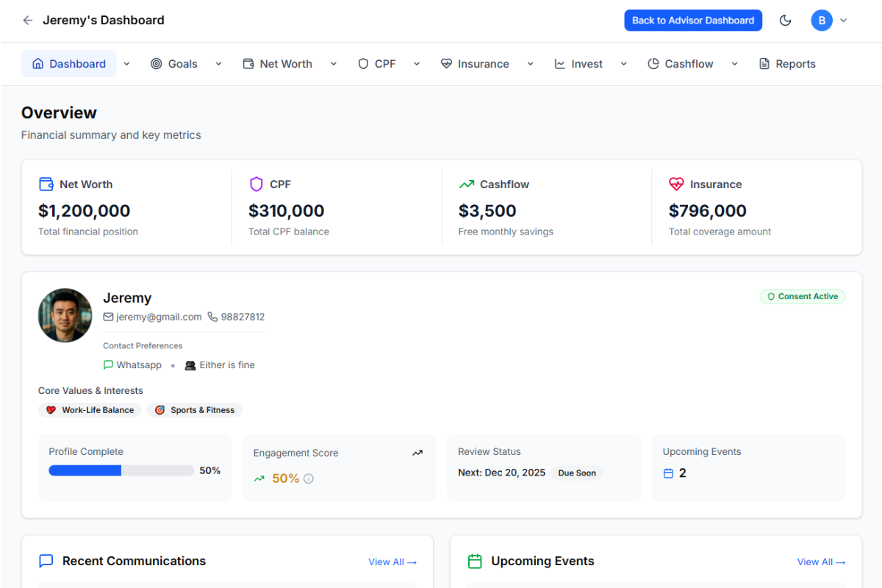This screenshot has width=882, height=588.
Task: Toggle dark mode using the moon icon
Action: (785, 20)
